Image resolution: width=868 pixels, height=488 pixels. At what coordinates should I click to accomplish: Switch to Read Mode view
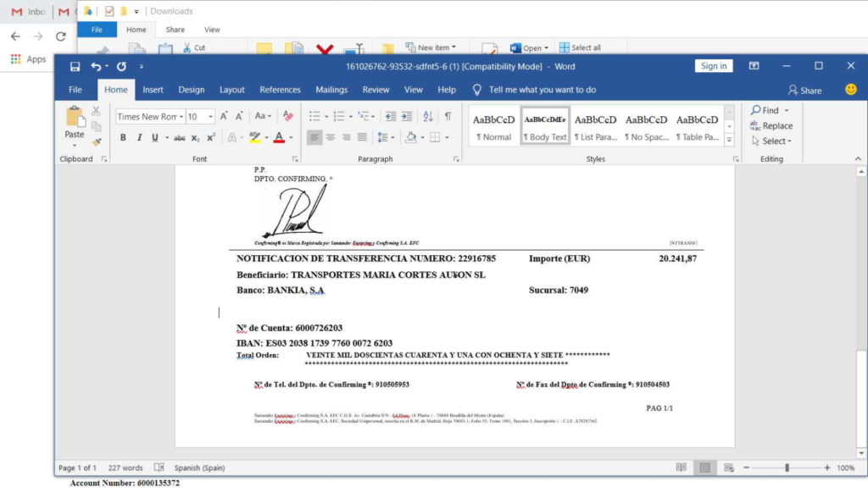682,468
